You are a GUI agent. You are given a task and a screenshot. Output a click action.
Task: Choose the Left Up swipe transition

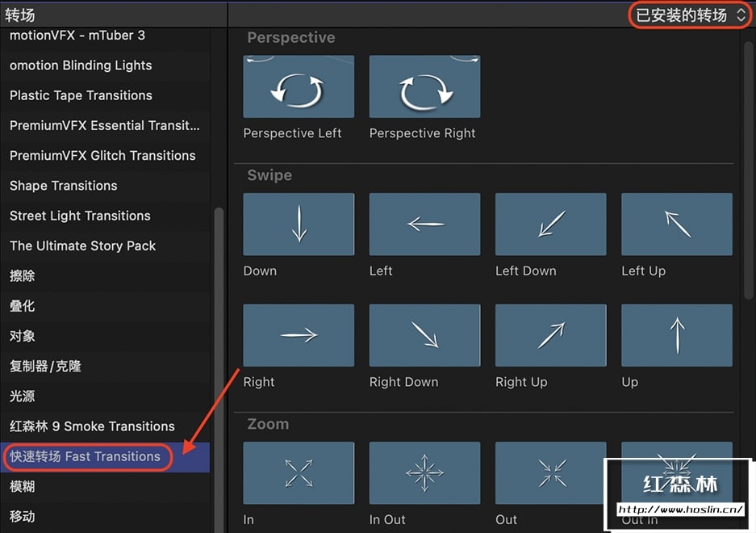click(676, 224)
